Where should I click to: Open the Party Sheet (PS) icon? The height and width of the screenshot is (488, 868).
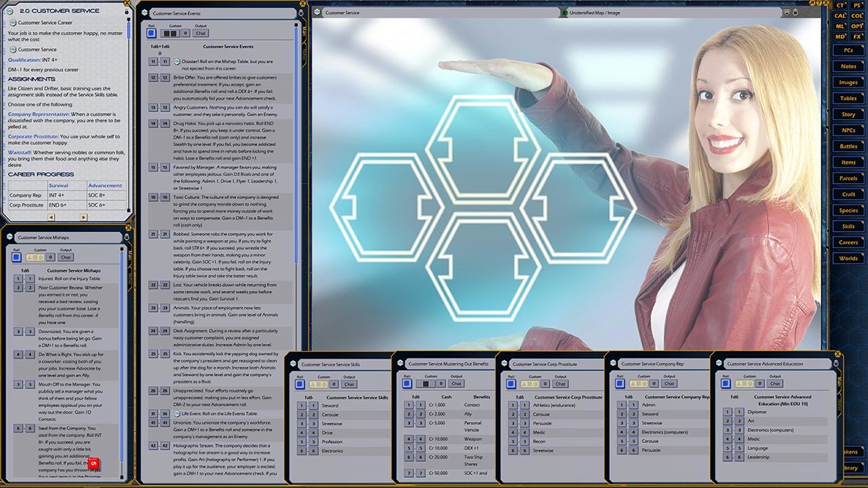[856, 5]
